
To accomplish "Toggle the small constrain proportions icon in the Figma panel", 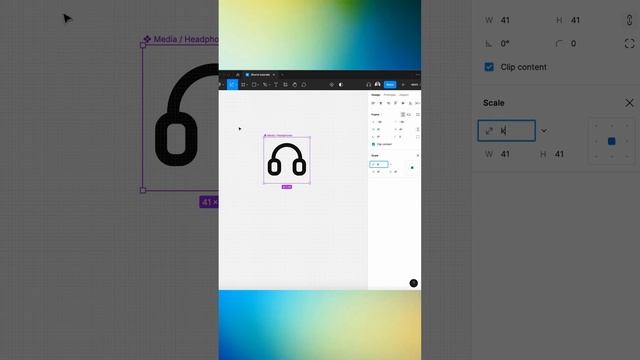I will pos(418,129).
